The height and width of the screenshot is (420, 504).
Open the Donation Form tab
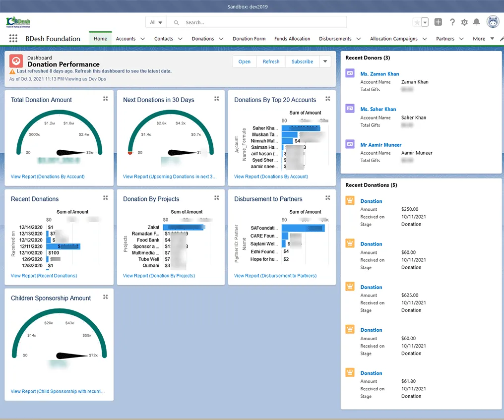tap(249, 39)
